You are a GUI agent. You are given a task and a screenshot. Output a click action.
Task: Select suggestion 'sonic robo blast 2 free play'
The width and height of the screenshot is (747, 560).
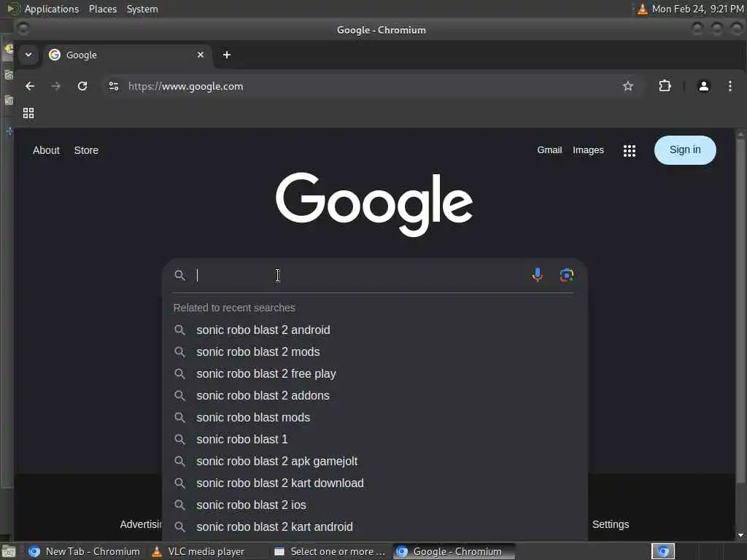pos(374,374)
